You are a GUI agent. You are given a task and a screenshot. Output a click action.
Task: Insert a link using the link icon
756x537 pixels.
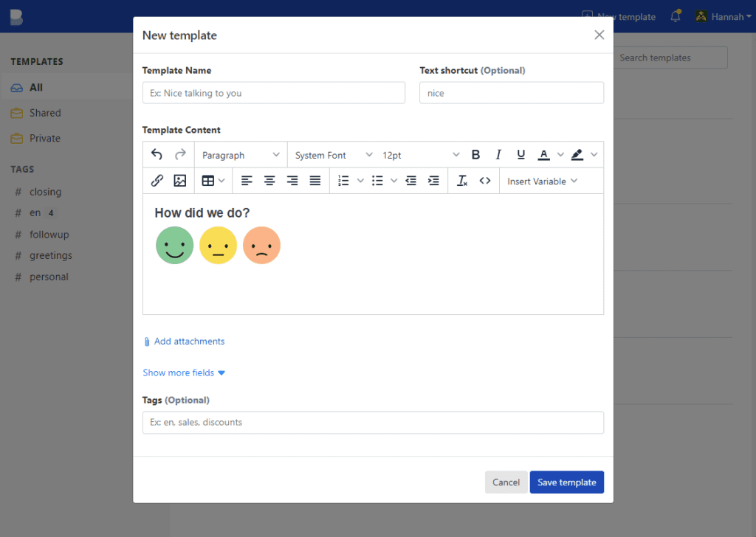pos(157,181)
